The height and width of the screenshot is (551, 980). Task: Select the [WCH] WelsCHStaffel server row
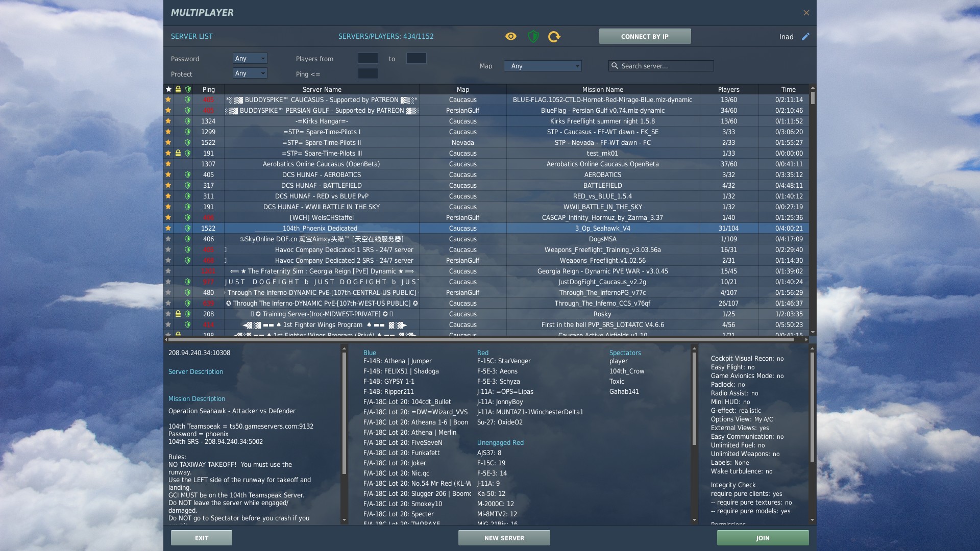click(487, 217)
